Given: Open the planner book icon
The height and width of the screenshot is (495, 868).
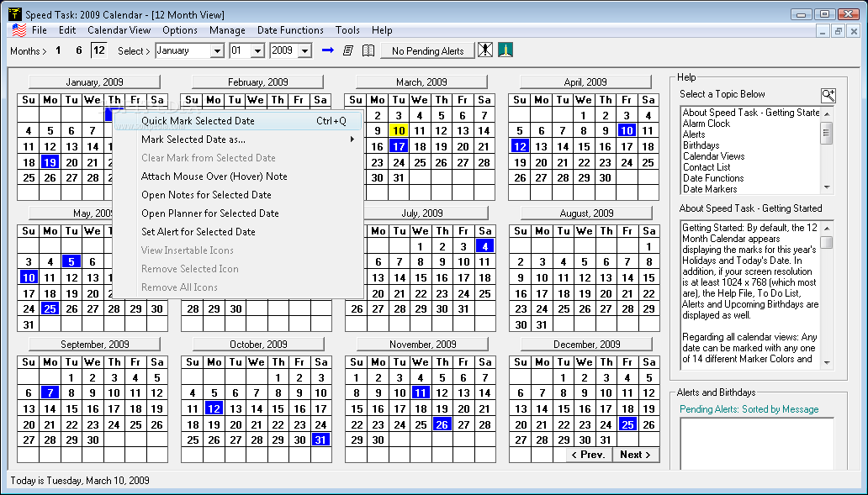Looking at the screenshot, I should tap(368, 50).
